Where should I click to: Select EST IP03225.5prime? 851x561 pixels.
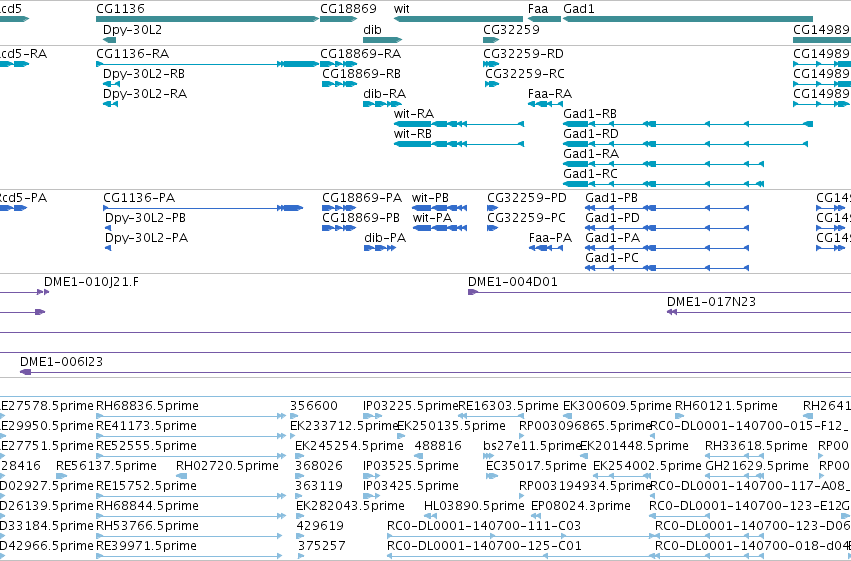tap(372, 416)
